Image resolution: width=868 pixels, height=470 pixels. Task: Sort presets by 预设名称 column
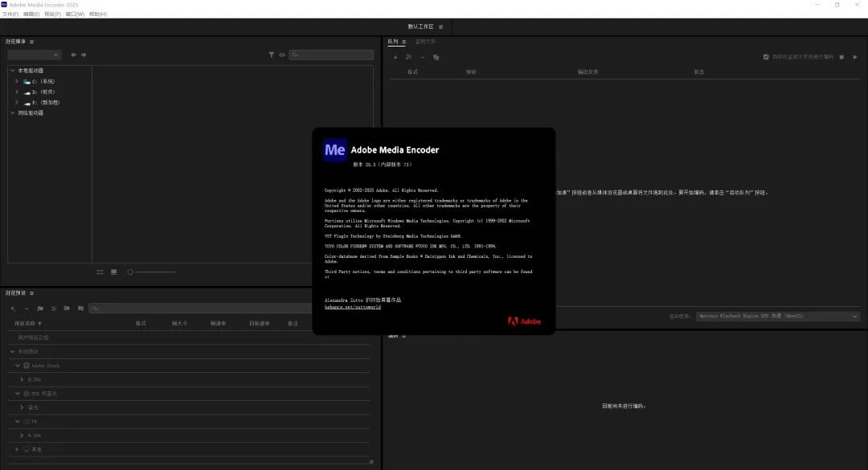[27, 323]
